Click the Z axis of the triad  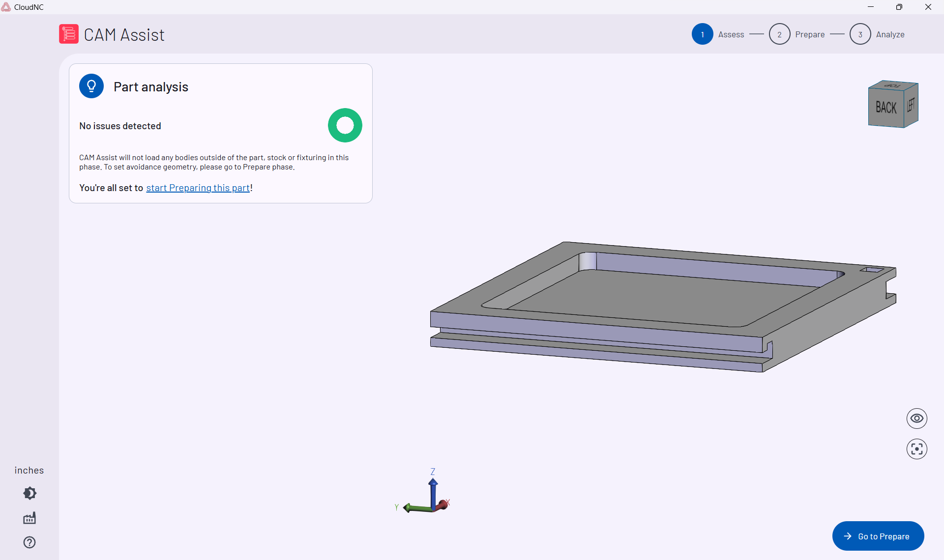[433, 491]
